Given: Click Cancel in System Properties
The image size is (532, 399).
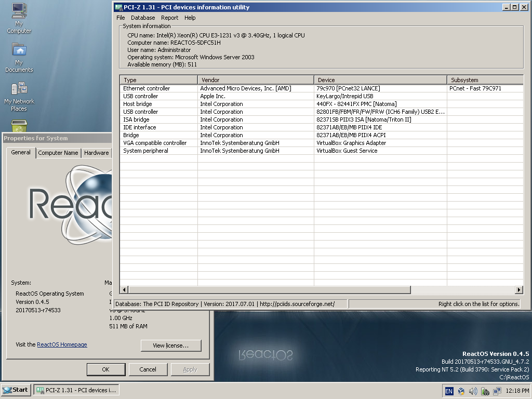Looking at the screenshot, I should coord(148,369).
